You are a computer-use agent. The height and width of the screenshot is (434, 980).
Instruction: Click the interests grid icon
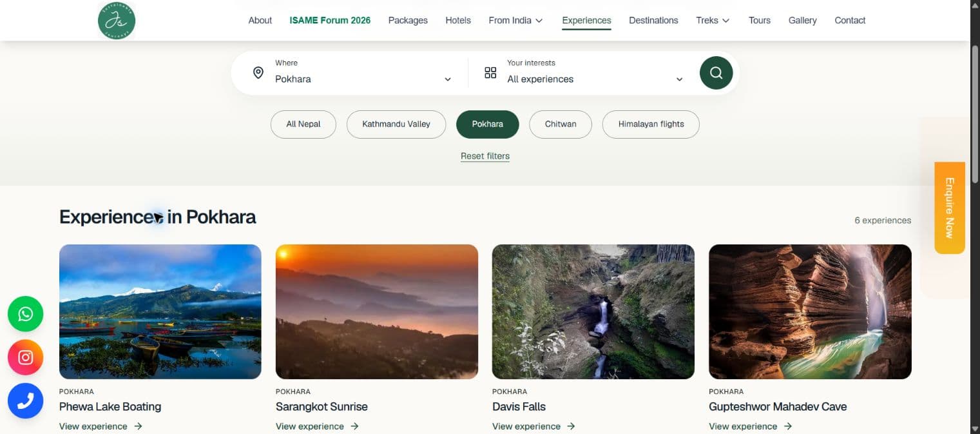[490, 73]
